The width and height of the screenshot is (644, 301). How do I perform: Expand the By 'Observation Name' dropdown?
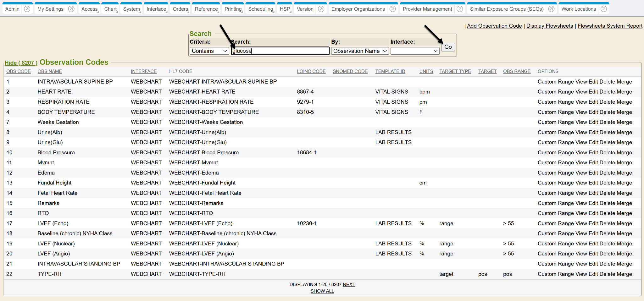(360, 51)
